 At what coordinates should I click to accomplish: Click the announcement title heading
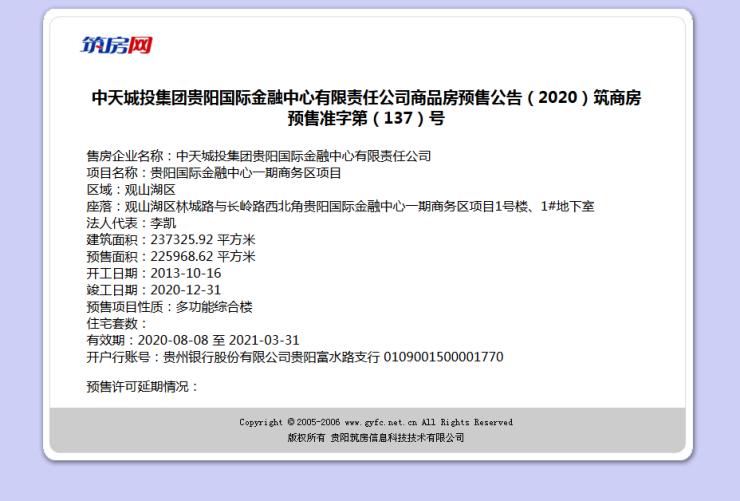click(366, 108)
